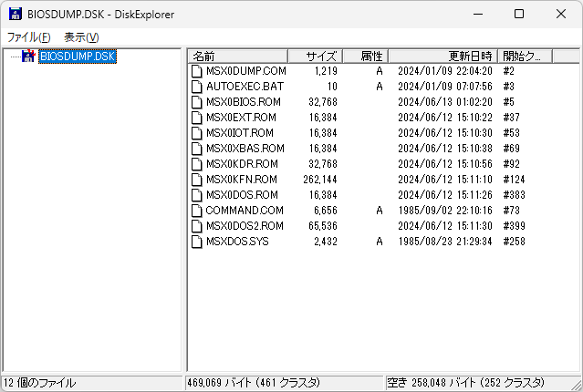
Task: Click the 6,656 size value
Action: pyautogui.click(x=326, y=211)
